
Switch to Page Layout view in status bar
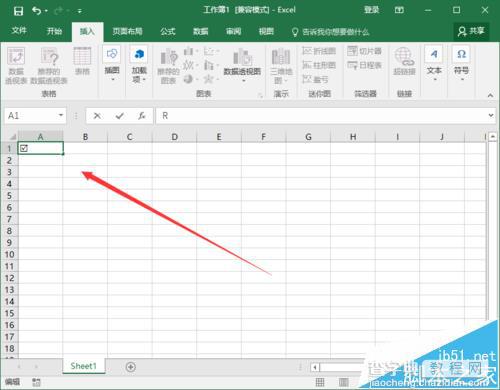point(344,382)
